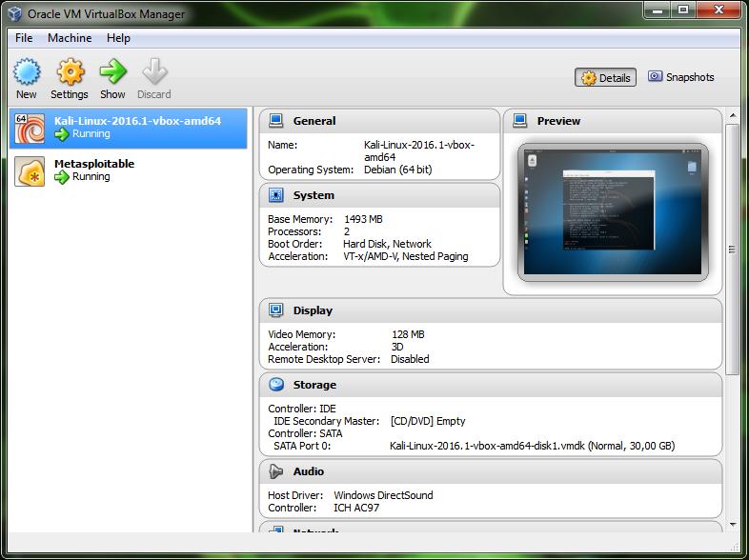Click running arrow icon under Kali-Linux
749x560 pixels.
click(x=62, y=134)
